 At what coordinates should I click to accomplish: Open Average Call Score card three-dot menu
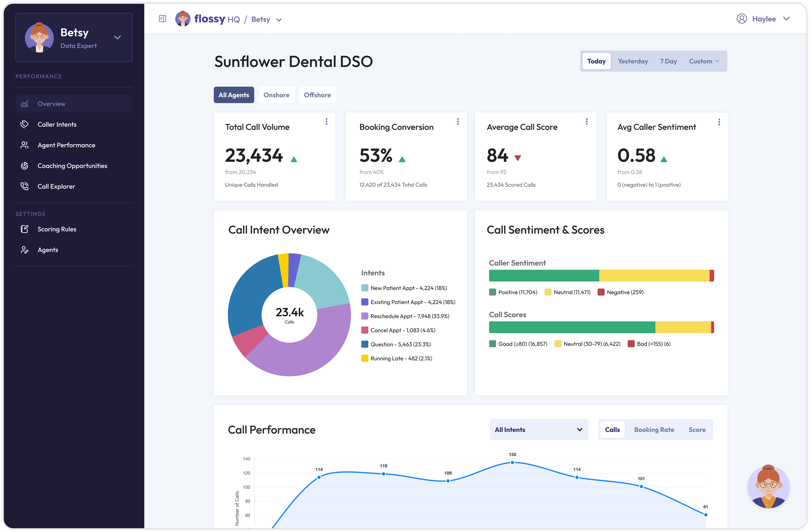[587, 121]
